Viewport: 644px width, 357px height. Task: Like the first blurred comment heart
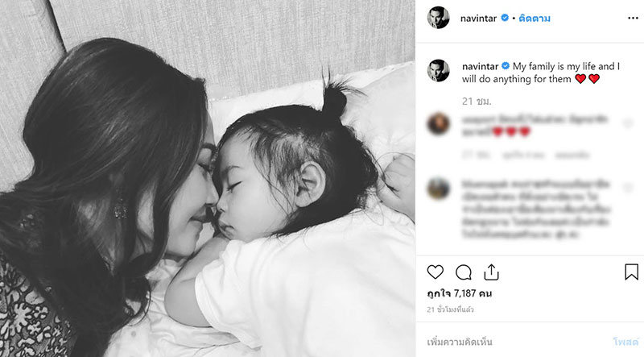628,123
